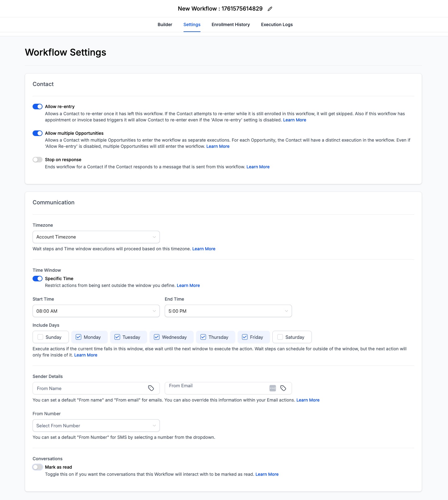Open the Select From Number dropdown

[96, 425]
